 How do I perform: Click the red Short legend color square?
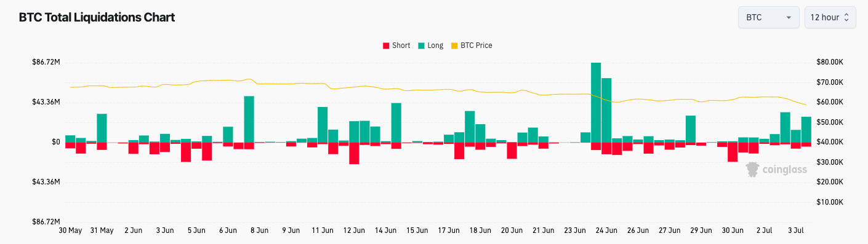pyautogui.click(x=387, y=45)
